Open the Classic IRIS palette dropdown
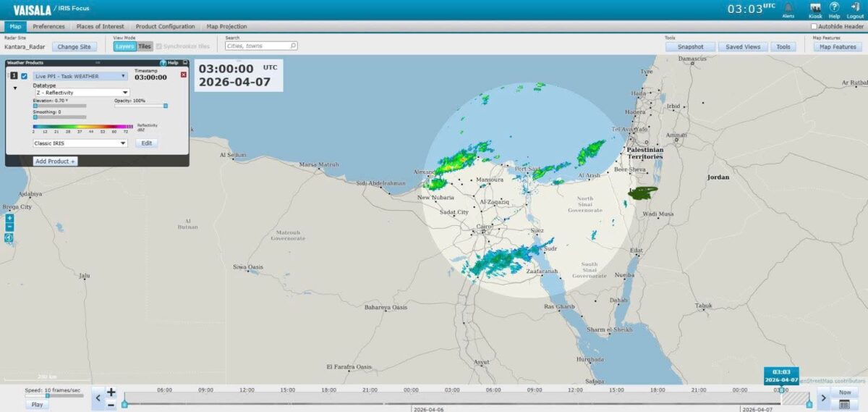This screenshot has height=412, width=868. point(80,143)
